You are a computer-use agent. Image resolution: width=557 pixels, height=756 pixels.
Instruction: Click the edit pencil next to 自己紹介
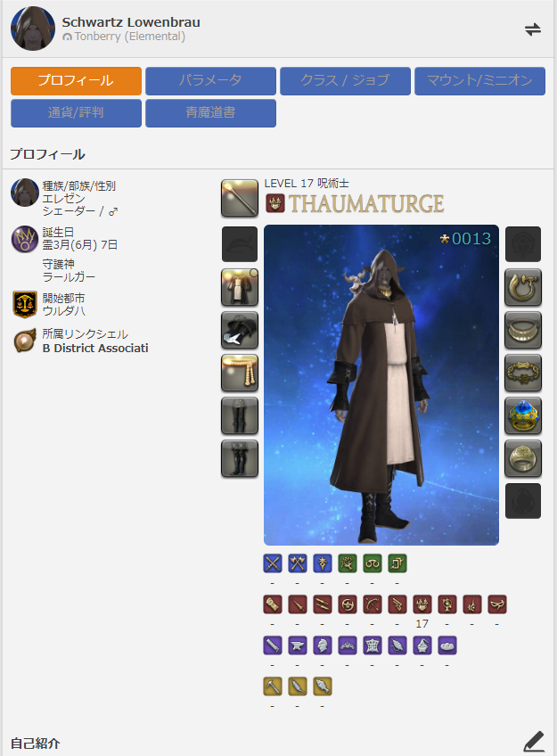click(x=534, y=742)
